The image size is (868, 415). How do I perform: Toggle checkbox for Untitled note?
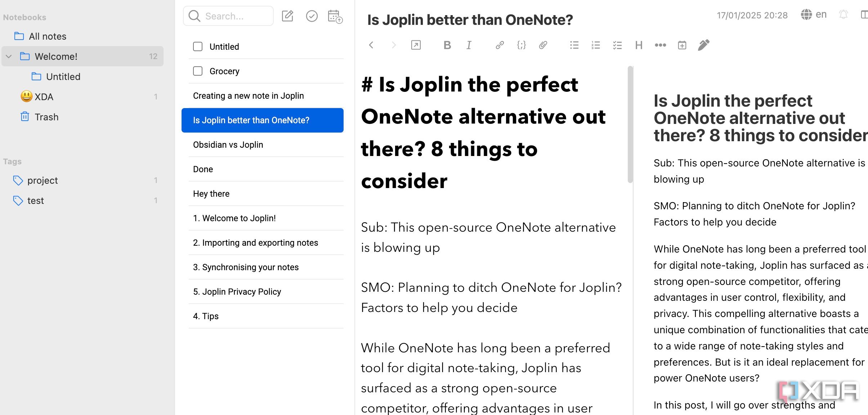[198, 46]
